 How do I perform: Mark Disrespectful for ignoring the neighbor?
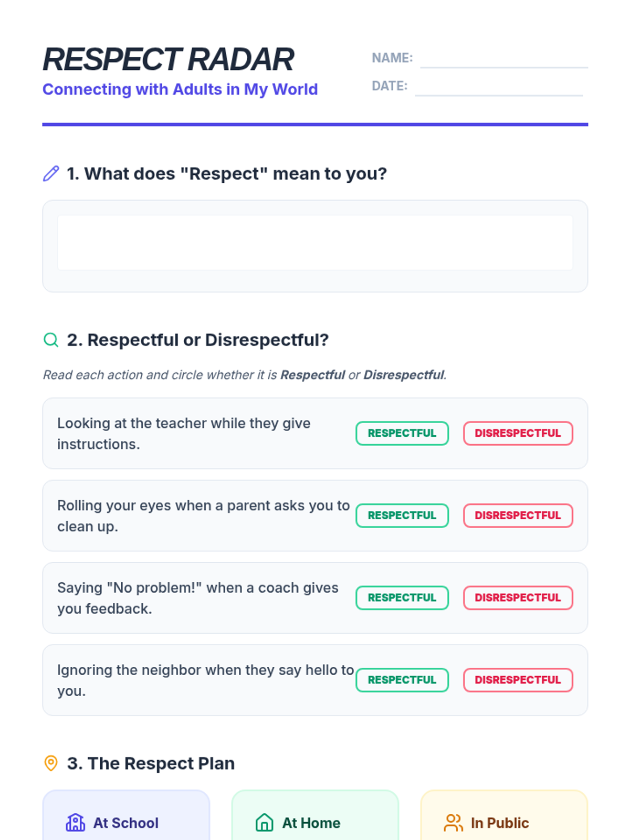click(518, 680)
